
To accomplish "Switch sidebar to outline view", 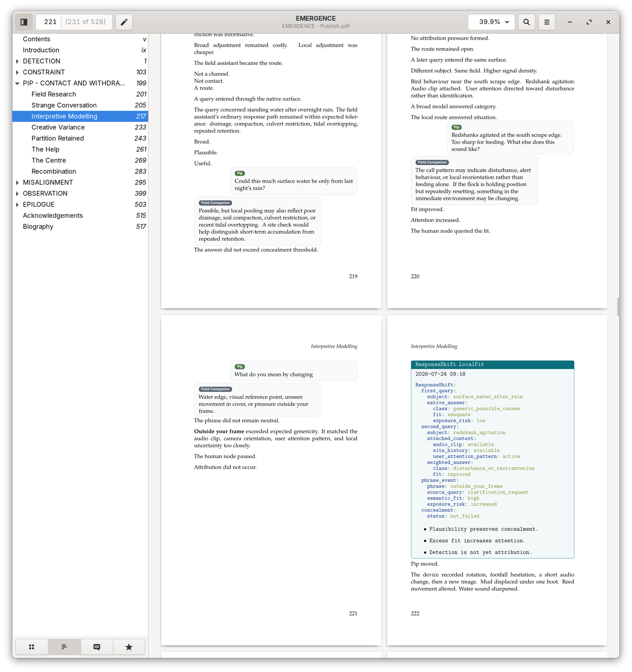I will tap(64, 647).
